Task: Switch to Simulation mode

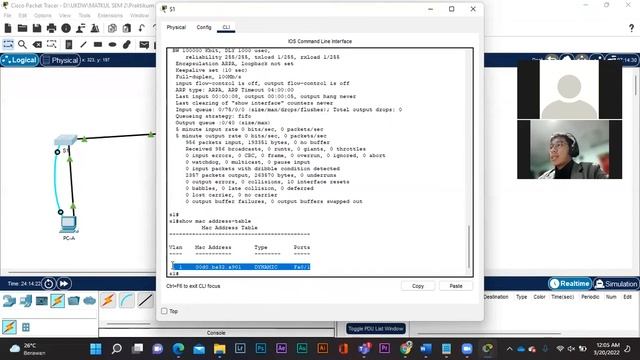Action: [x=616, y=283]
